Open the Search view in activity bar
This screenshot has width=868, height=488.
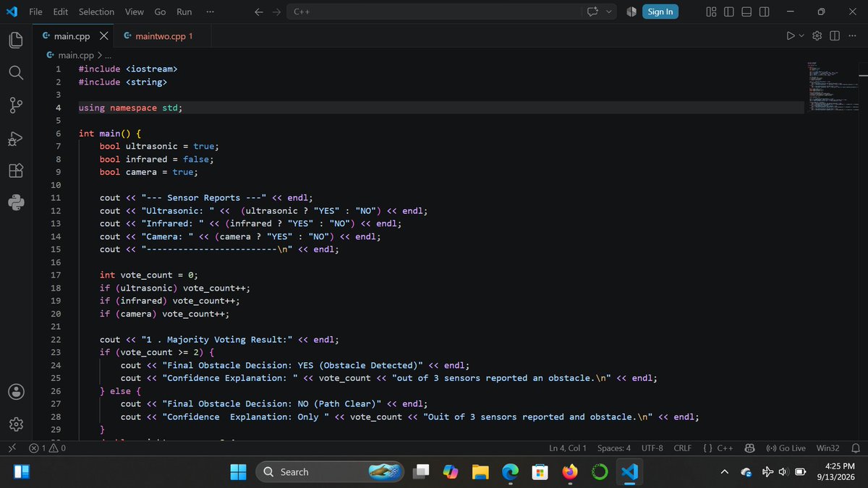(x=16, y=73)
